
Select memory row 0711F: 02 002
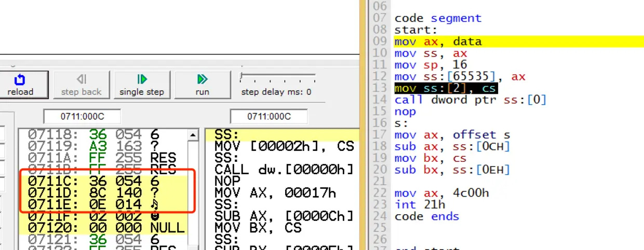(x=102, y=216)
